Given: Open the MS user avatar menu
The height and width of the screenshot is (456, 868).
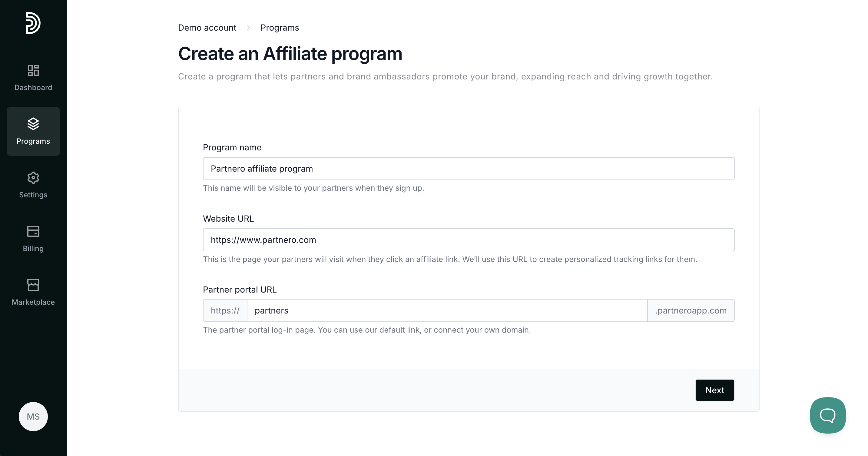Looking at the screenshot, I should point(33,417).
